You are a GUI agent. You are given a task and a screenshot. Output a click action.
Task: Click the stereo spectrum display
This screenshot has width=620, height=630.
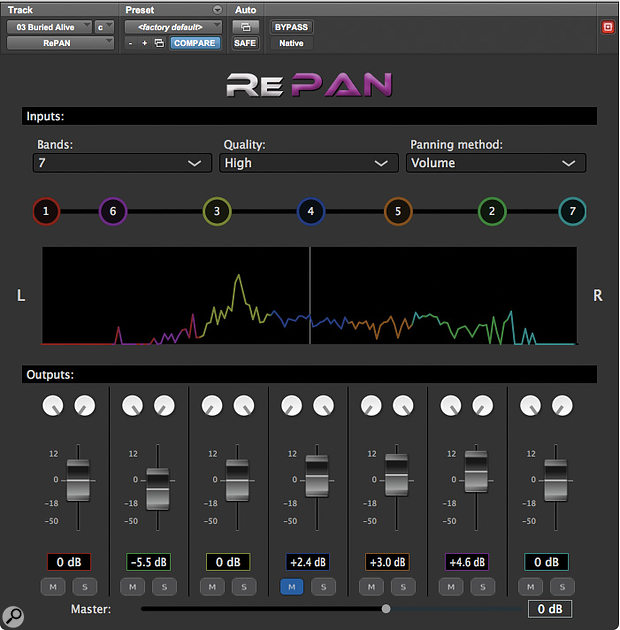pyautogui.click(x=309, y=296)
